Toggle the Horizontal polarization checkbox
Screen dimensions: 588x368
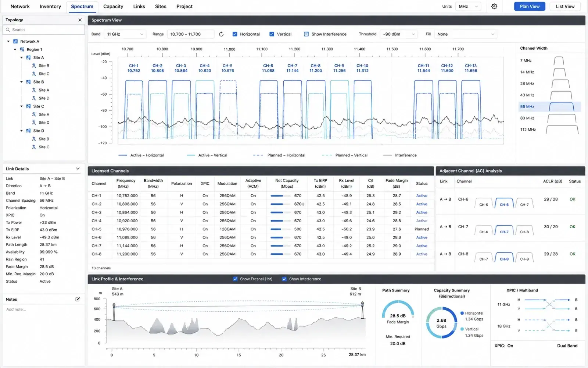tap(235, 34)
